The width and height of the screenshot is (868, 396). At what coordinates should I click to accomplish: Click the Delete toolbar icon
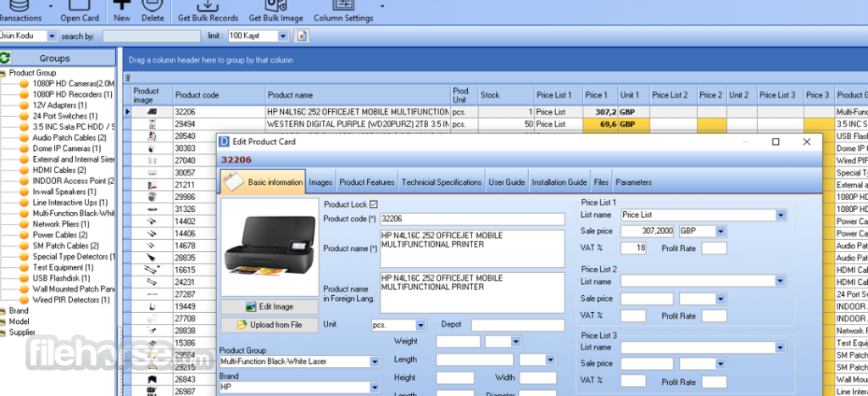click(153, 5)
